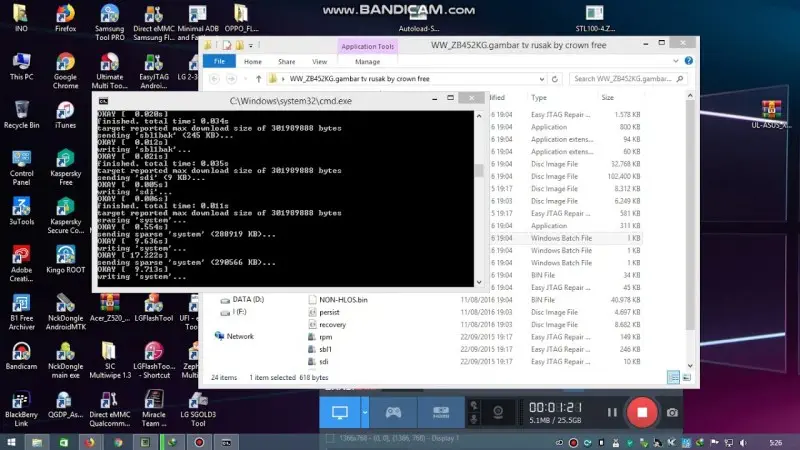Refresh the Explorer folder view
This screenshot has width=800, height=450.
555,79
